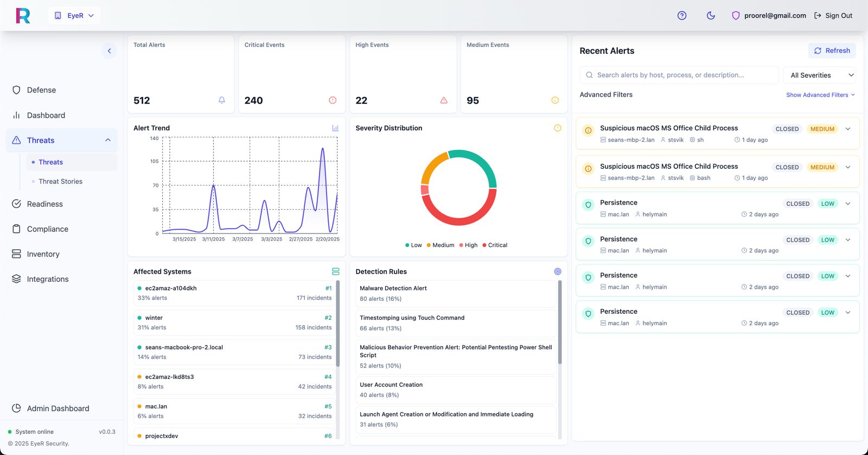Click the Dashboard bar chart icon
The height and width of the screenshot is (455, 868).
(16, 115)
